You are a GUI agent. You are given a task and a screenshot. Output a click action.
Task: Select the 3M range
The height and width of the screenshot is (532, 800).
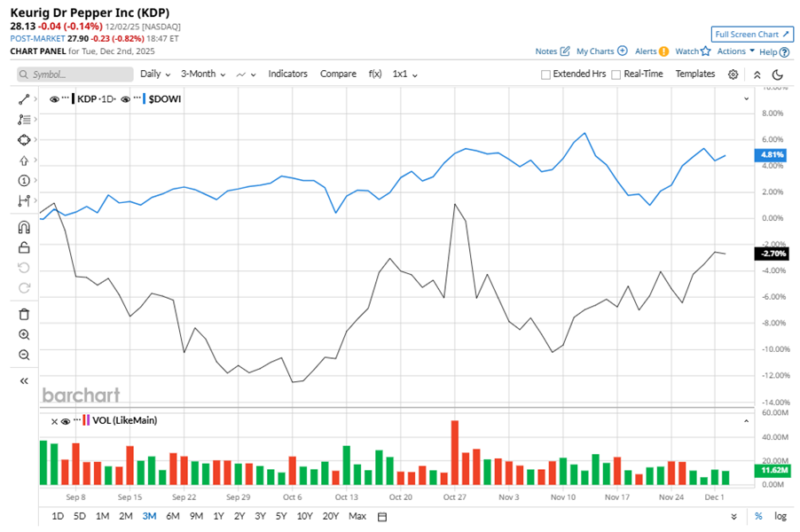click(149, 516)
